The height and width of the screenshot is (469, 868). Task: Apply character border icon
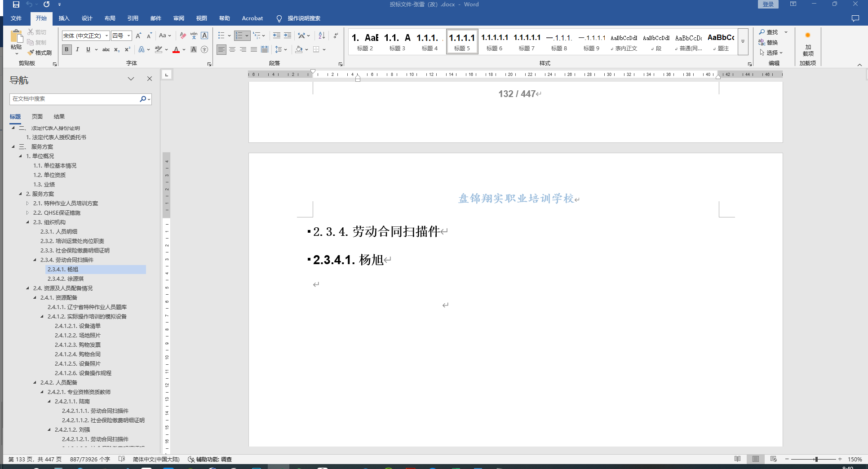point(204,35)
